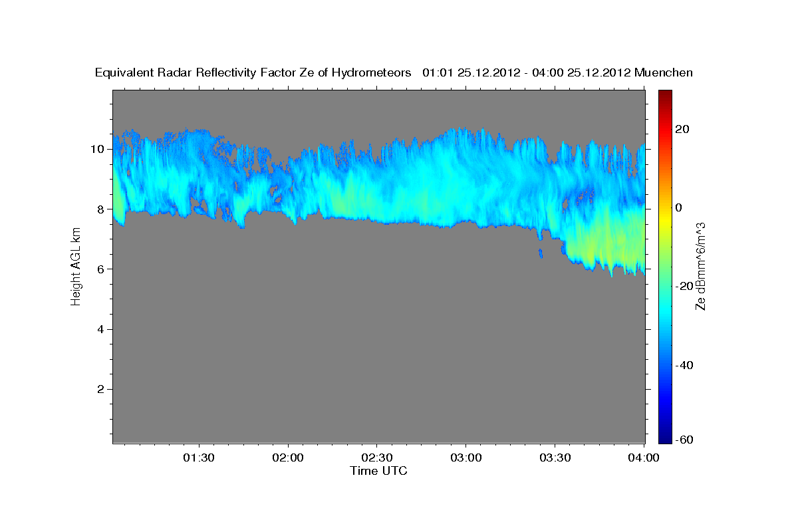This screenshot has width=798, height=532.
Task: Click the small isolated echo near 6.5 km
Action: (x=541, y=253)
